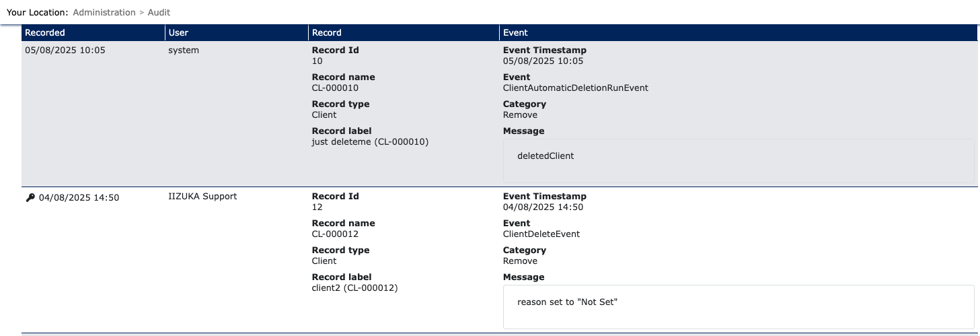Click the key icon beside 04/08/2025 14:50

[30, 197]
